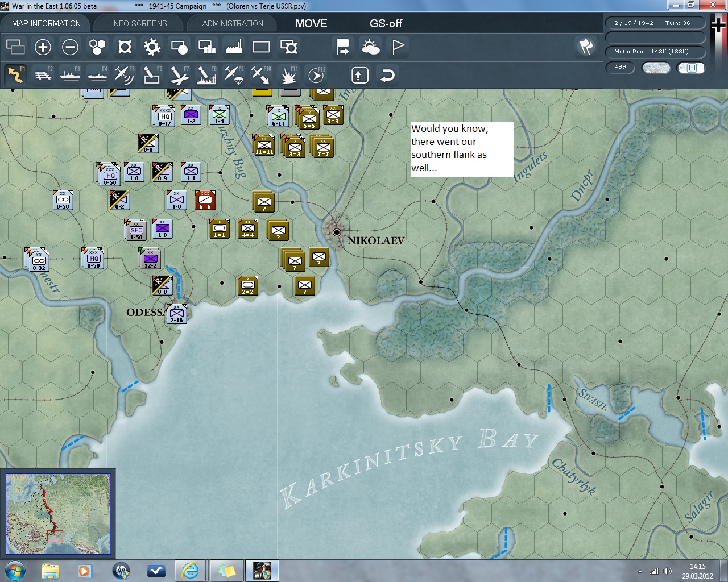Select the SEC 1-50 unit counter
The width and height of the screenshot is (728, 582).
pos(136,230)
